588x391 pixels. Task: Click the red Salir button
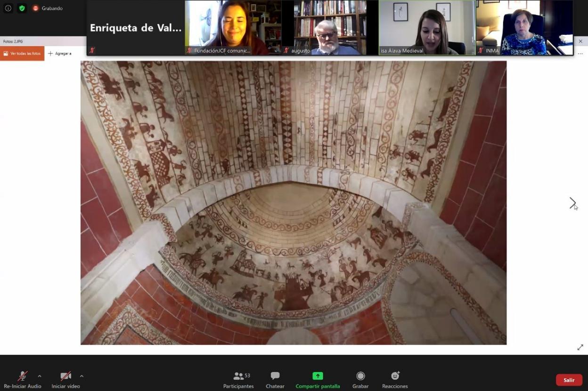[x=569, y=380]
